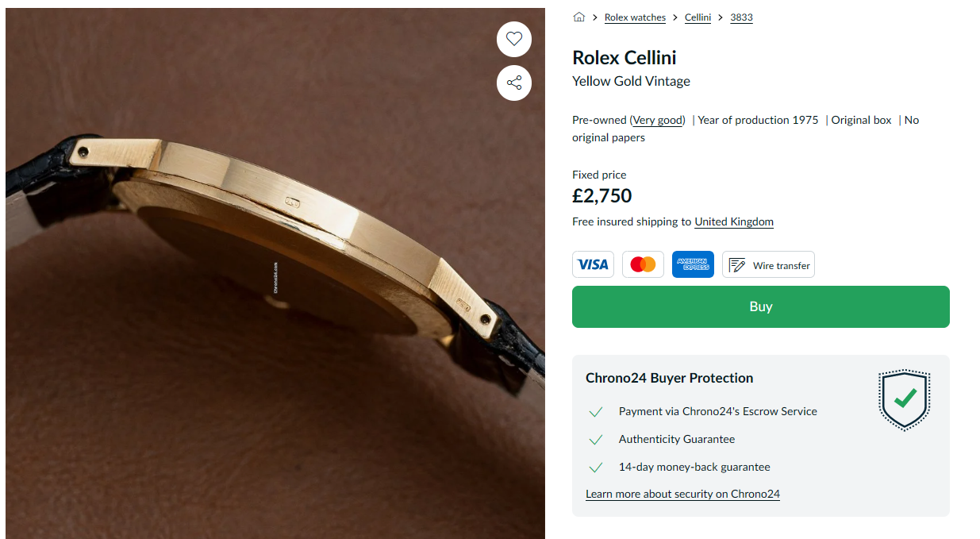Navigate to Cellini breadcrumb

coord(698,17)
